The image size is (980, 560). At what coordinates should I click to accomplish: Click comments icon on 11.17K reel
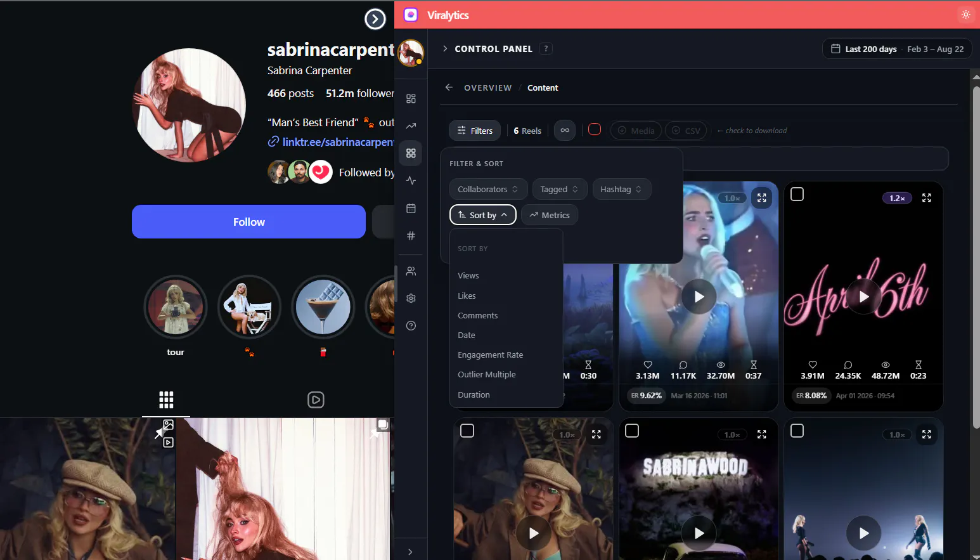[683, 365]
